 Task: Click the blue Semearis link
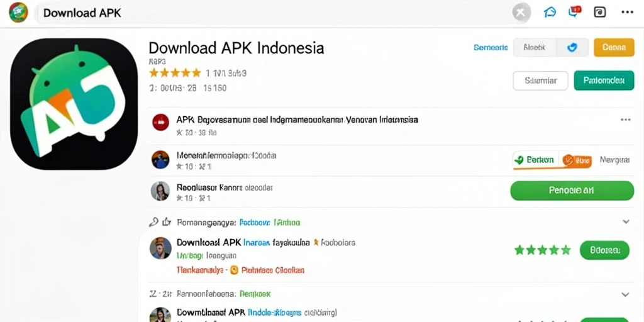click(x=491, y=48)
